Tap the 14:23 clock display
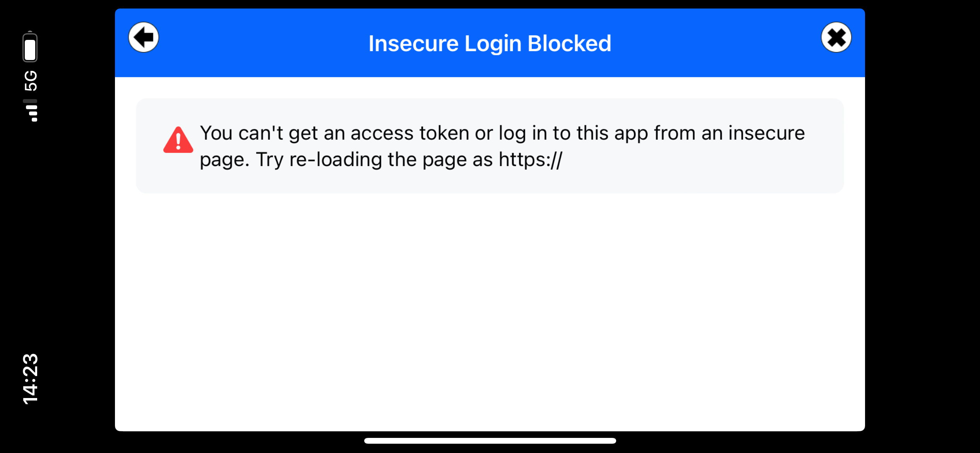Screen dimensions: 980x453 coord(30,379)
